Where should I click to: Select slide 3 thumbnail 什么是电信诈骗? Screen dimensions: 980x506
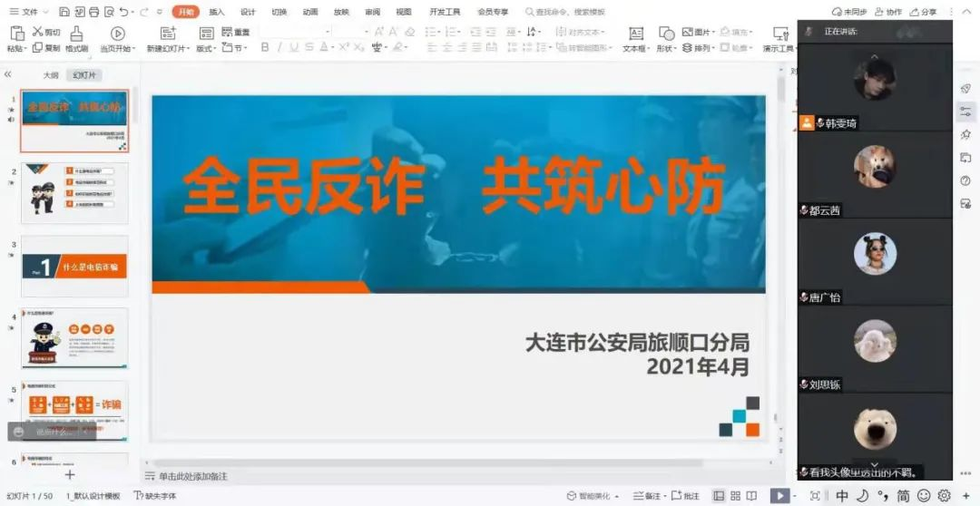[74, 266]
